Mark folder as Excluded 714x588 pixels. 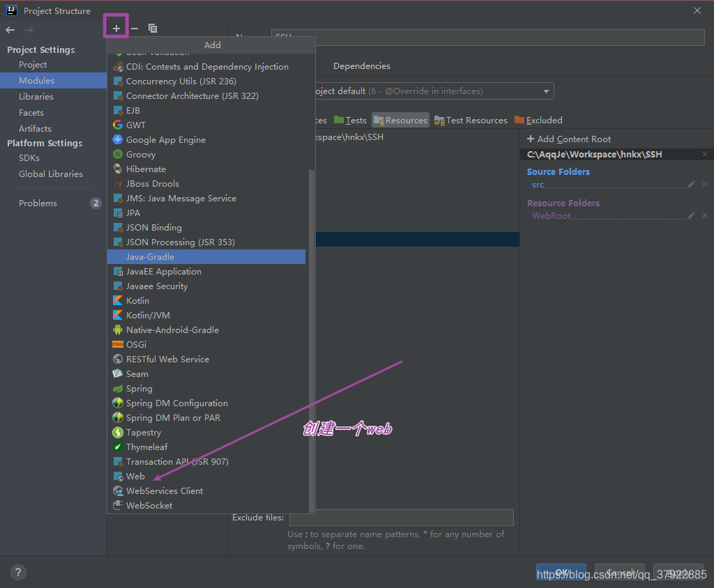[x=539, y=120]
